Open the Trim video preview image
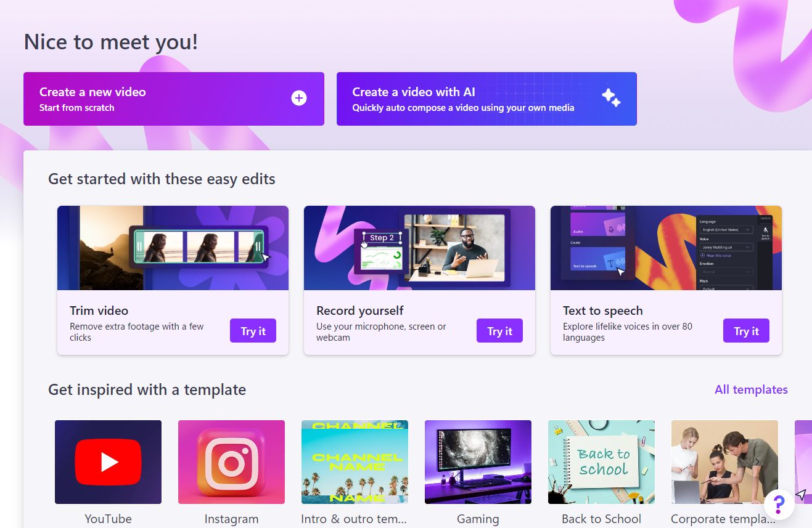The image size is (812, 528). point(173,248)
